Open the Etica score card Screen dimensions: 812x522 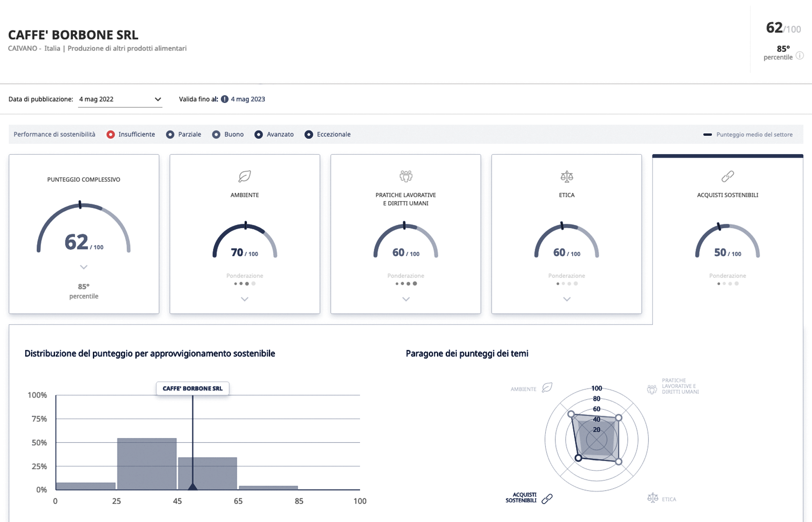566,234
